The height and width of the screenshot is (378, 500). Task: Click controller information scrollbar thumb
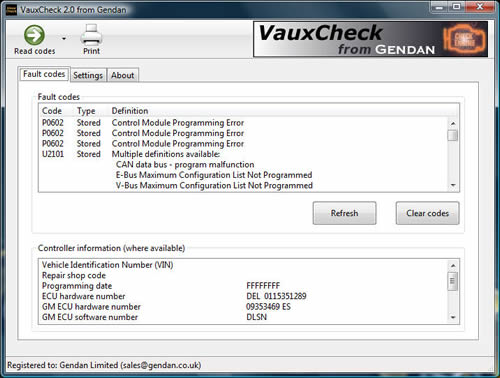pos(453,281)
